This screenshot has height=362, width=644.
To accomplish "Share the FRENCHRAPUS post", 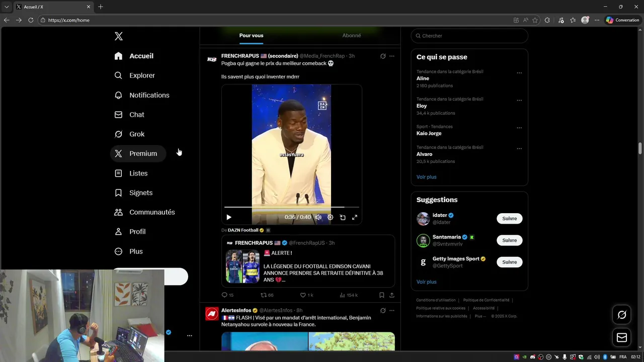I will [392, 295].
